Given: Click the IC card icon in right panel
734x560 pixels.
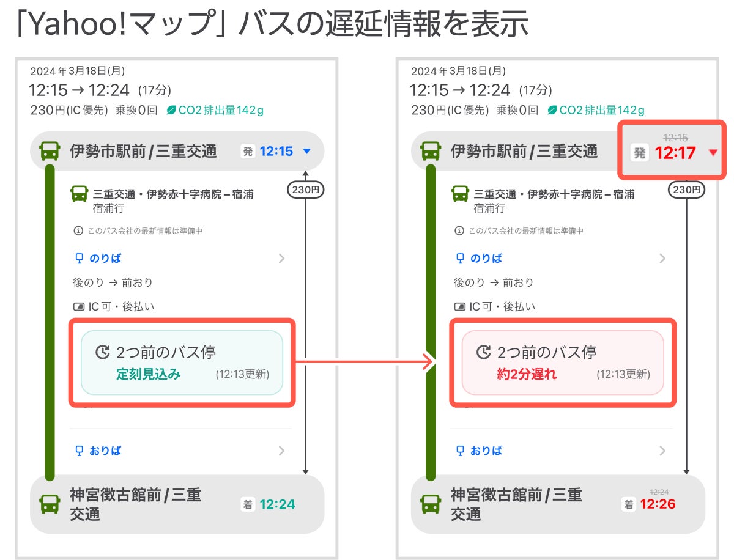Looking at the screenshot, I should [460, 306].
